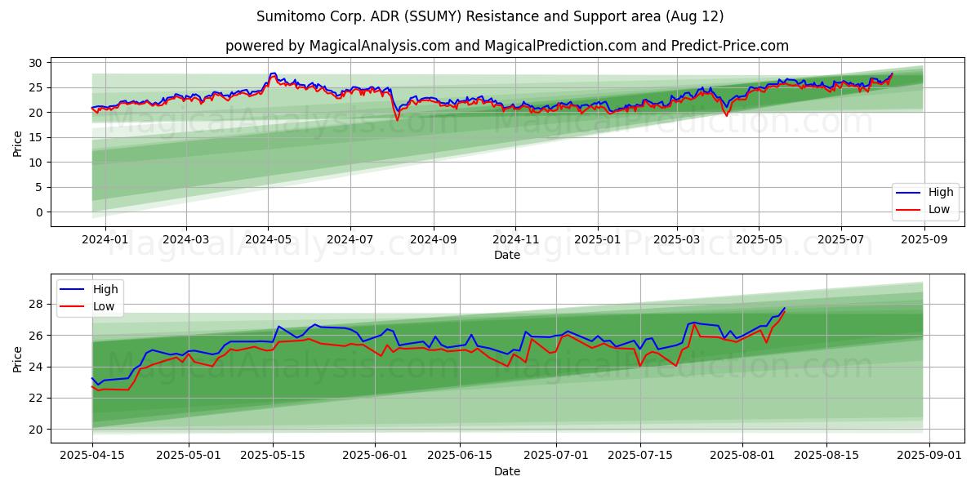Click the top chart y-axis value '0'
This screenshot has width=980, height=490.
click(x=39, y=212)
